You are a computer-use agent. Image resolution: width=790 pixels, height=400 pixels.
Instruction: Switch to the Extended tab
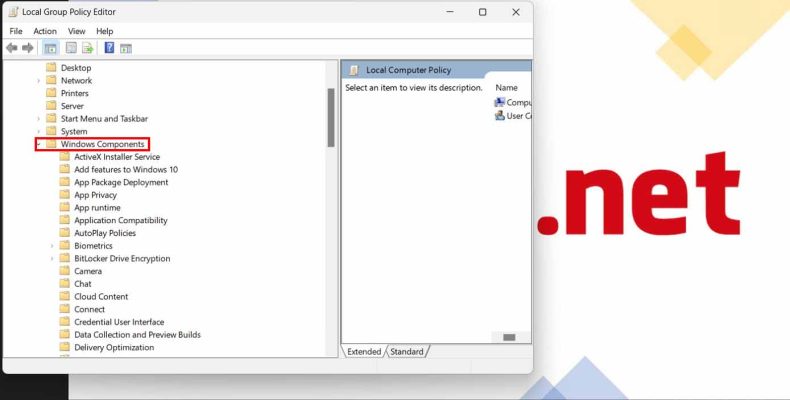point(364,352)
